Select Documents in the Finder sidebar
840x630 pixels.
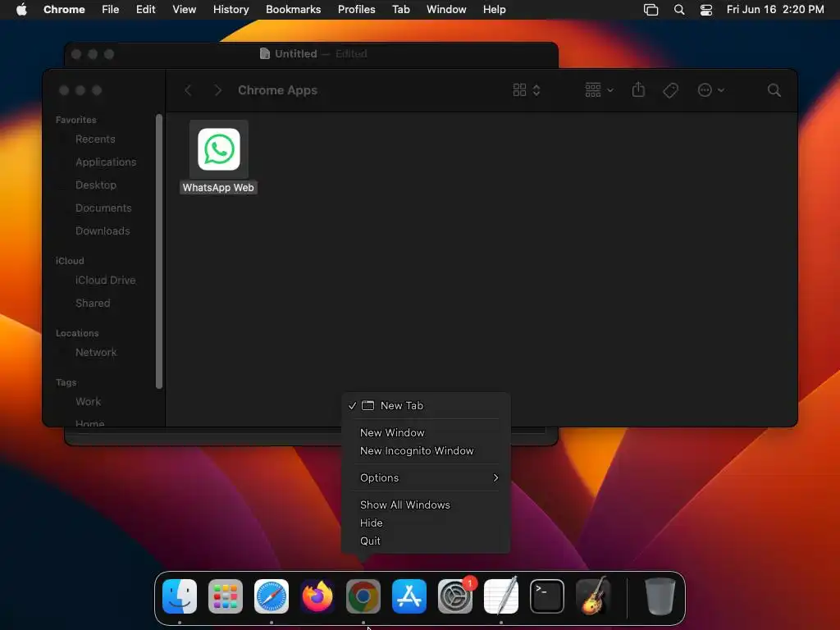(103, 208)
